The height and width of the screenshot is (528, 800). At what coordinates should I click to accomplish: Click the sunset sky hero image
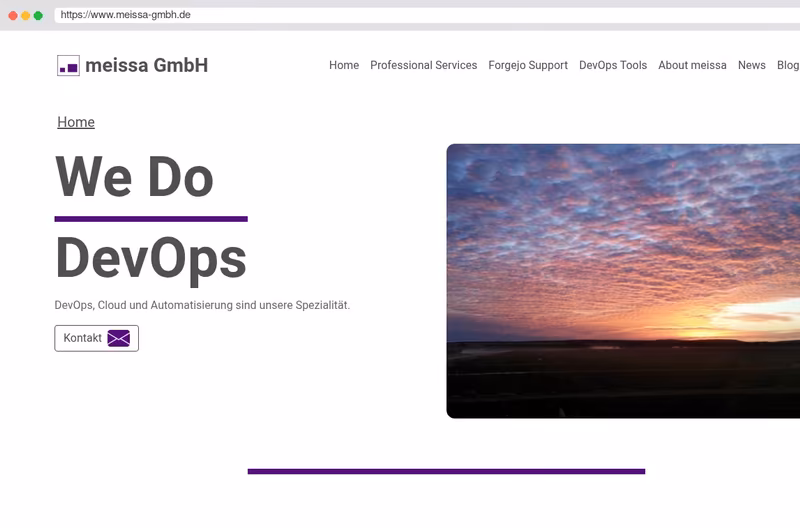click(623, 281)
